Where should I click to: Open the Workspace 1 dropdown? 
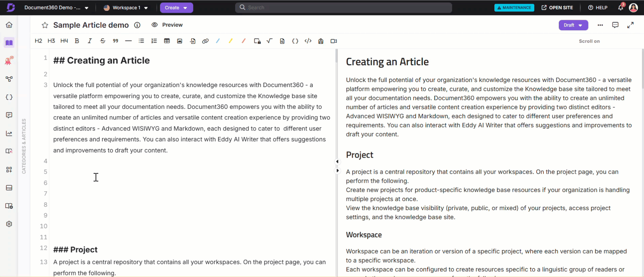(x=126, y=8)
